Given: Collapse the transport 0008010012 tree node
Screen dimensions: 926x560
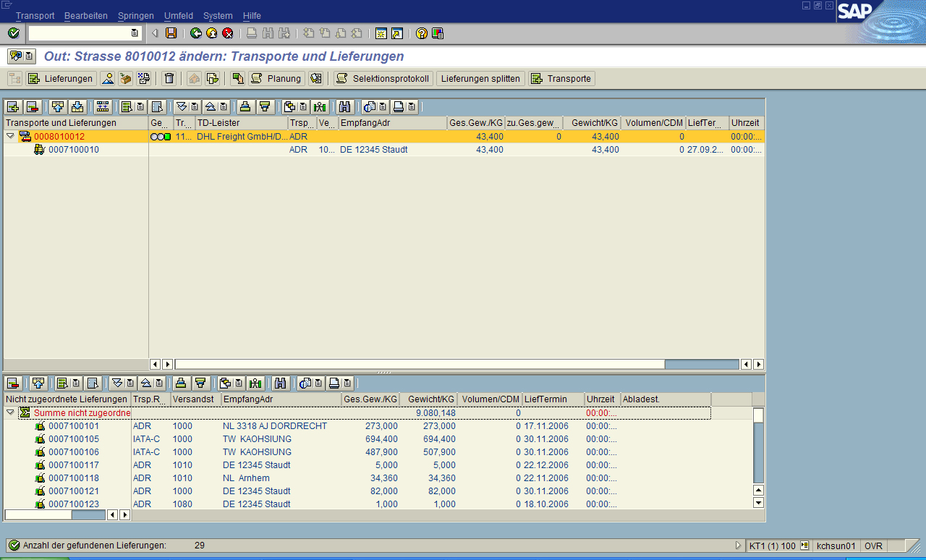Looking at the screenshot, I should click(x=10, y=137).
